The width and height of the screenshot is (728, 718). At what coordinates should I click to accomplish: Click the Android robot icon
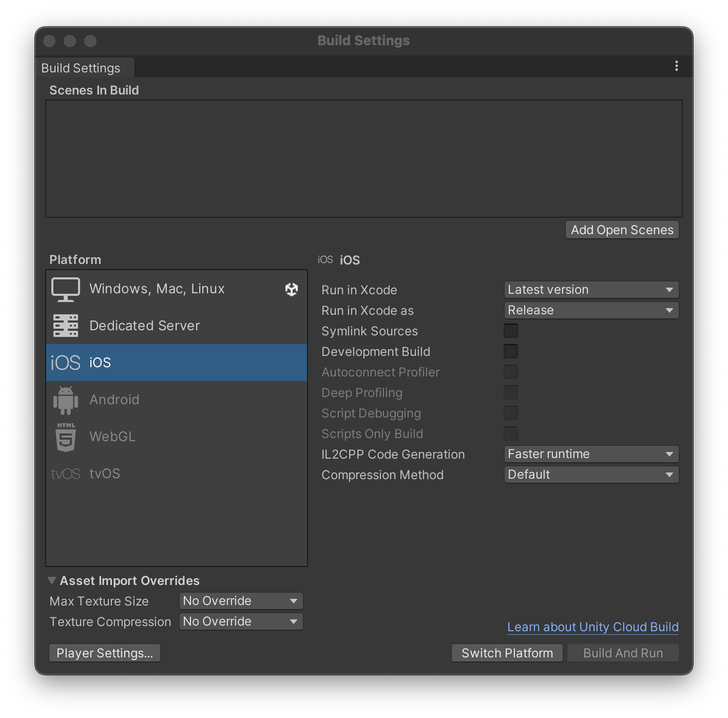click(x=66, y=400)
